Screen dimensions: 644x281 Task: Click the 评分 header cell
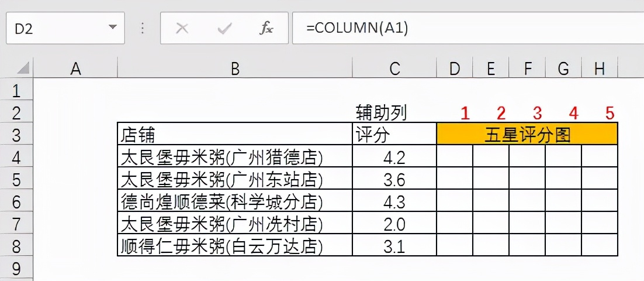point(394,133)
